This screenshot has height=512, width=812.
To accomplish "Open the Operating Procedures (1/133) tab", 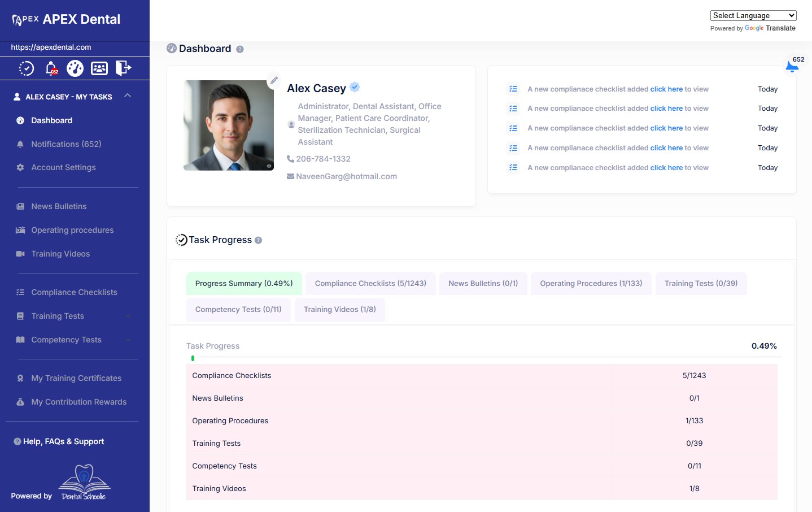I will click(591, 284).
